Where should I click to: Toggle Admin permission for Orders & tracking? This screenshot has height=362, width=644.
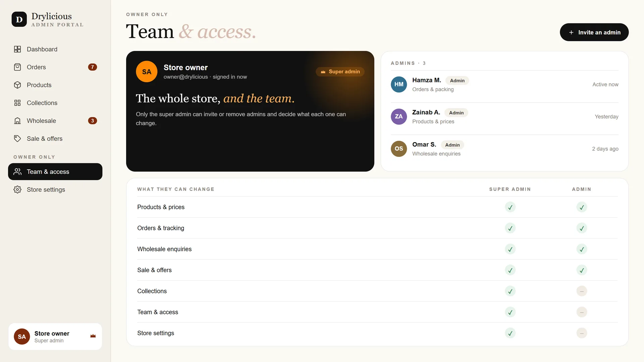[x=582, y=228]
